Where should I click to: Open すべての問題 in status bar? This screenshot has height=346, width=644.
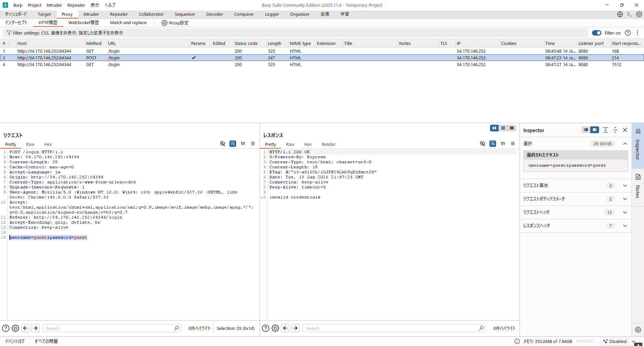point(46,341)
